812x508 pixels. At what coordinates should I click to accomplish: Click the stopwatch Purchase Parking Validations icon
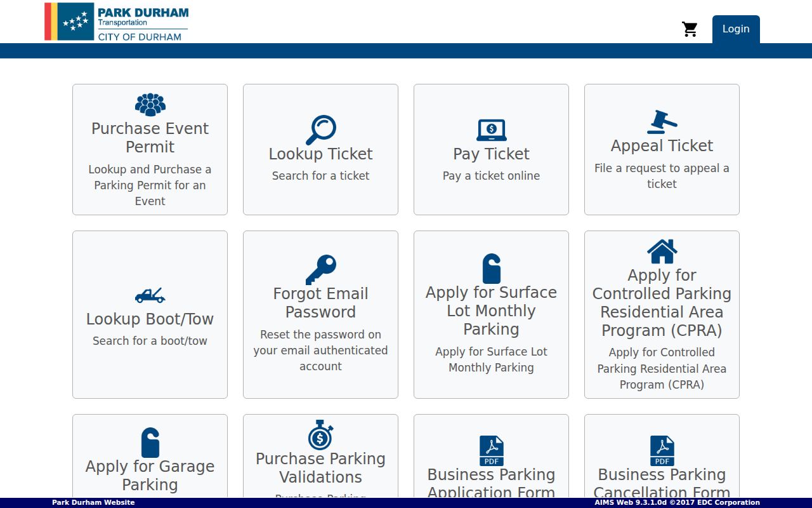click(321, 435)
